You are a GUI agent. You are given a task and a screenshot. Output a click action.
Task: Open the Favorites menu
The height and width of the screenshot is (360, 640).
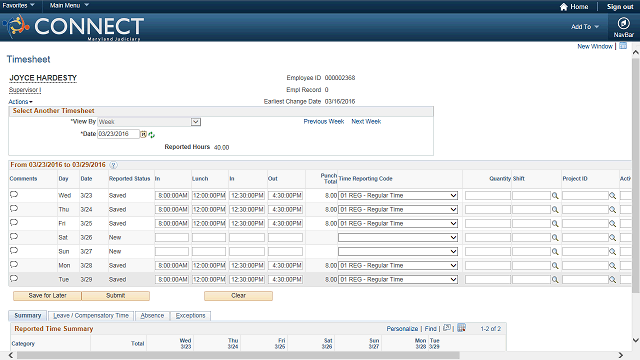18,5
